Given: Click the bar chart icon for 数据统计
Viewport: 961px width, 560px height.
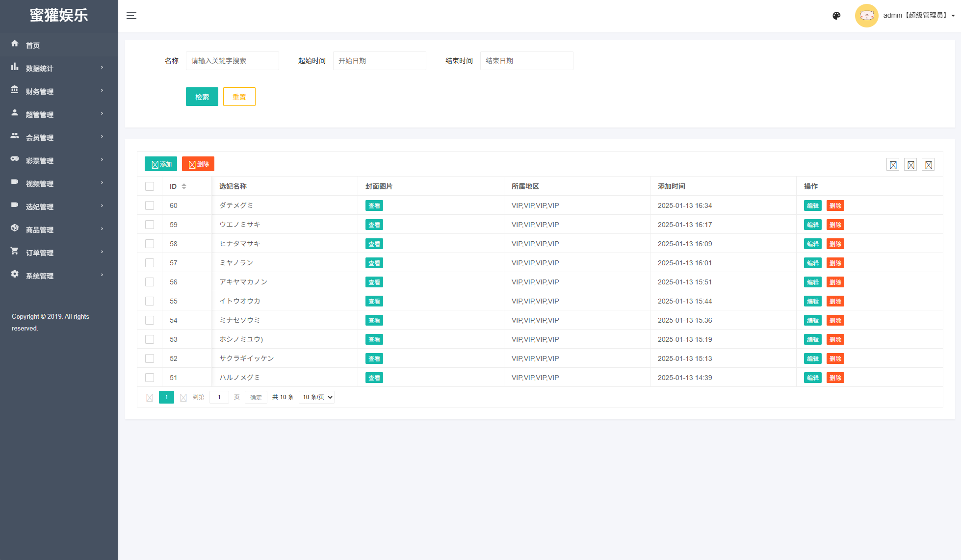Looking at the screenshot, I should pyautogui.click(x=15, y=67).
